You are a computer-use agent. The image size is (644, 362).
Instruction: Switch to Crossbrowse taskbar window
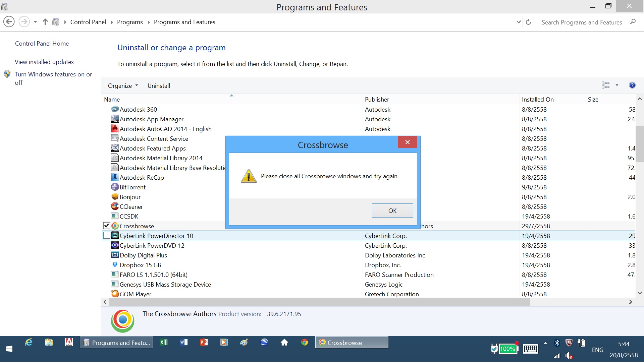pos(352,342)
